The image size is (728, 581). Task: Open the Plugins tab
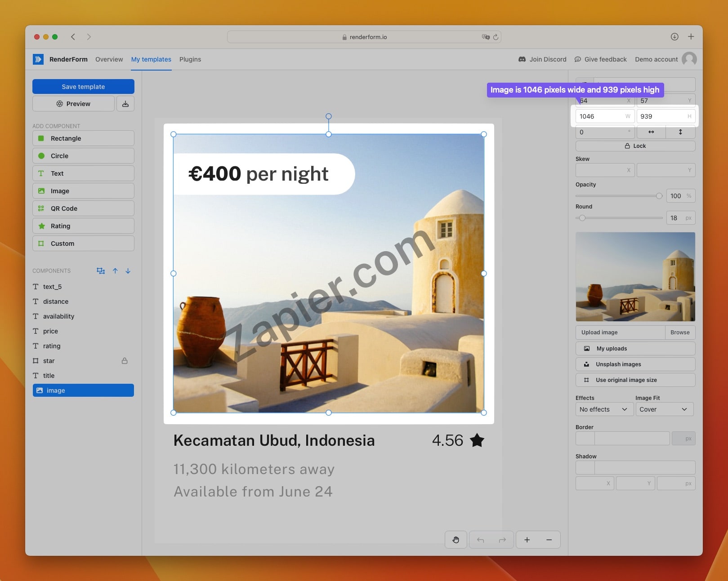(x=190, y=59)
